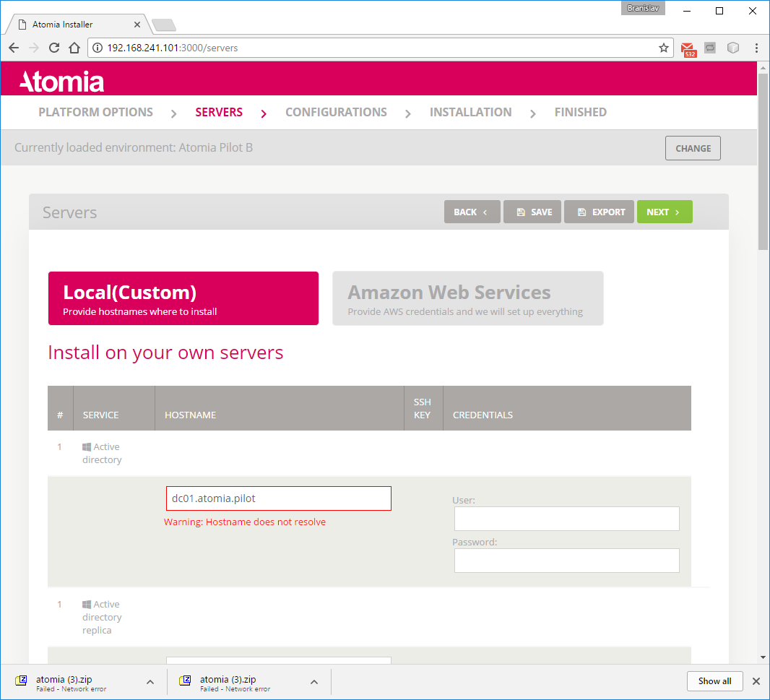Bookmark the page using the star icon
The width and height of the screenshot is (770, 700).
664,48
